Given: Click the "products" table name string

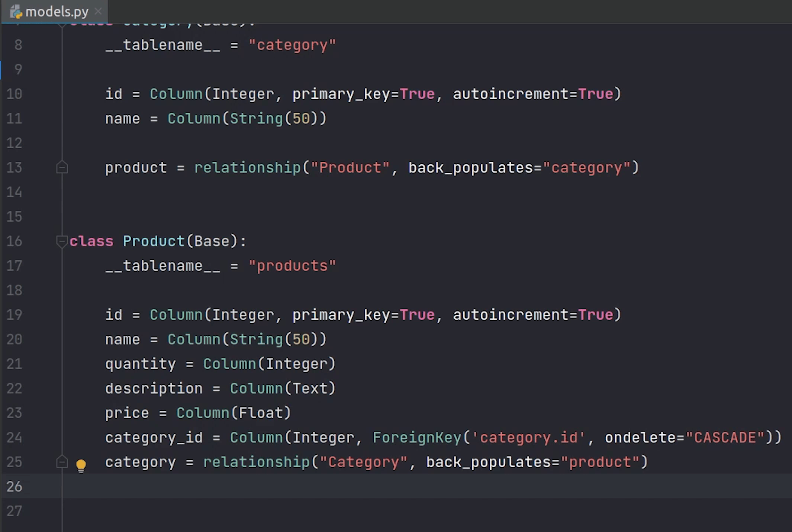Looking at the screenshot, I should pyautogui.click(x=292, y=266).
